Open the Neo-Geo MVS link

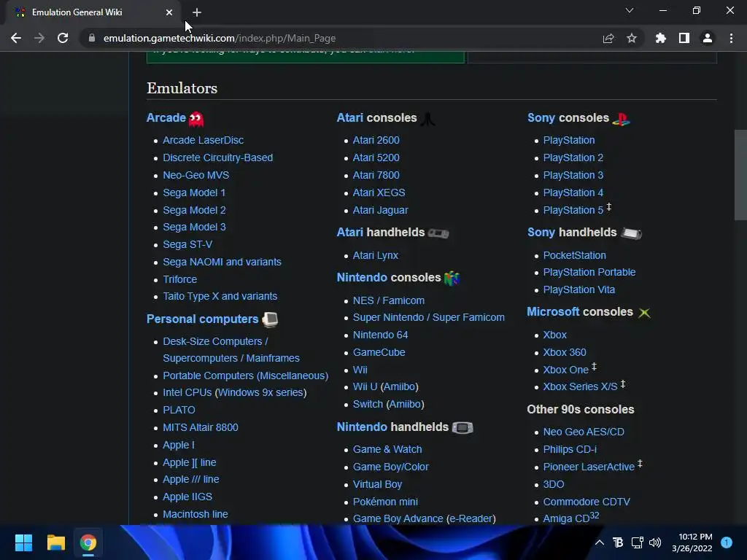[x=196, y=175]
